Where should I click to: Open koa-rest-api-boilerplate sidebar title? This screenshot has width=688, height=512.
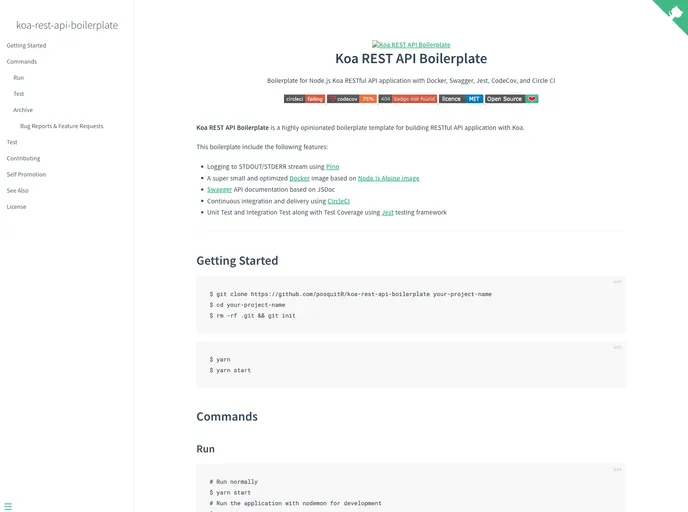[67, 25]
